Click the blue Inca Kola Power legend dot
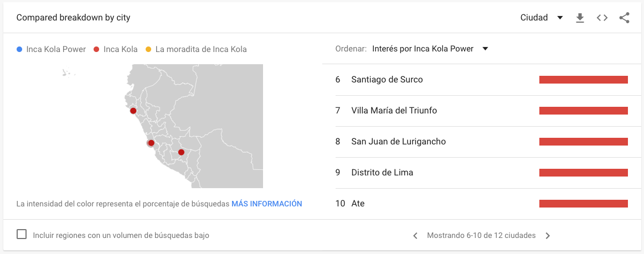The image size is (644, 254). coord(20,49)
